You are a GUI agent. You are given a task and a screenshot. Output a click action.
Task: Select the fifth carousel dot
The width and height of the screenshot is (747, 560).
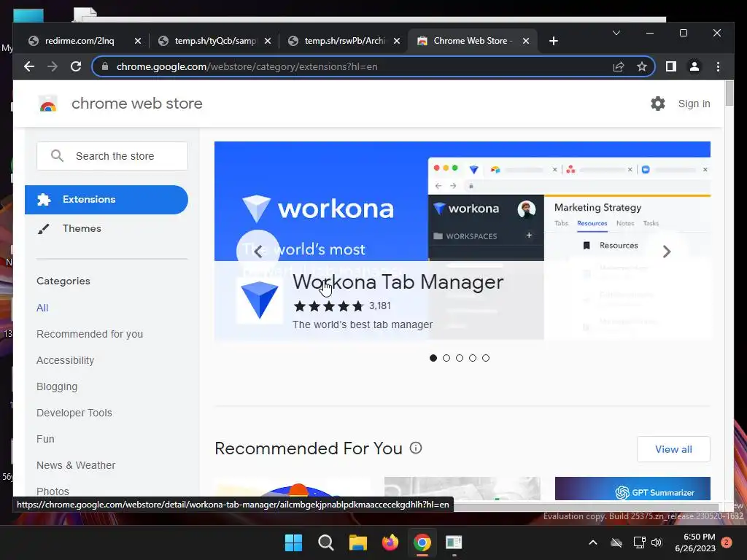coord(485,358)
